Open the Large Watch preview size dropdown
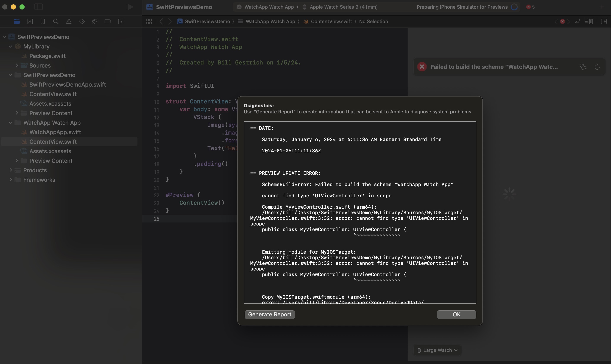The height and width of the screenshot is (364, 611). click(437, 350)
